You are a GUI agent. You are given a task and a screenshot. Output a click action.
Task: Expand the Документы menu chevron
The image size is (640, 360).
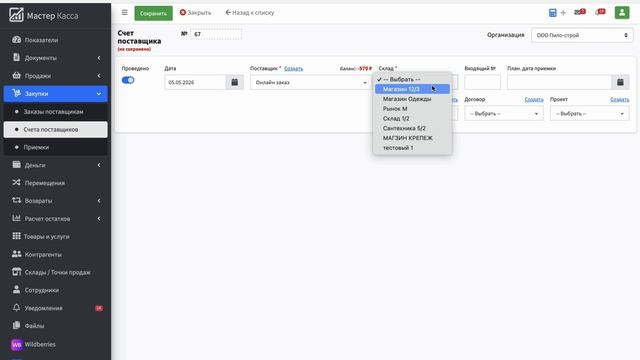[x=99, y=58]
